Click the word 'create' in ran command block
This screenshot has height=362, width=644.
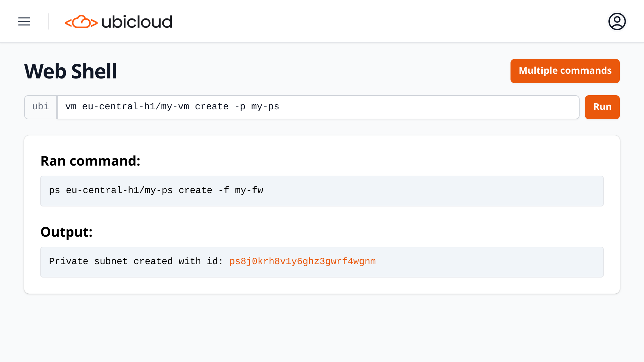tap(195, 191)
